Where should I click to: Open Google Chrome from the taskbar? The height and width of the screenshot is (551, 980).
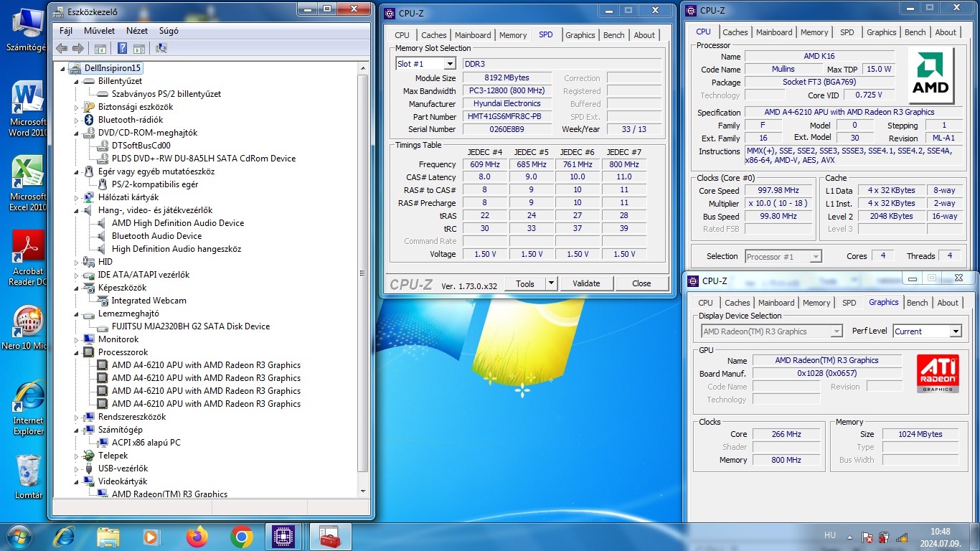point(241,537)
